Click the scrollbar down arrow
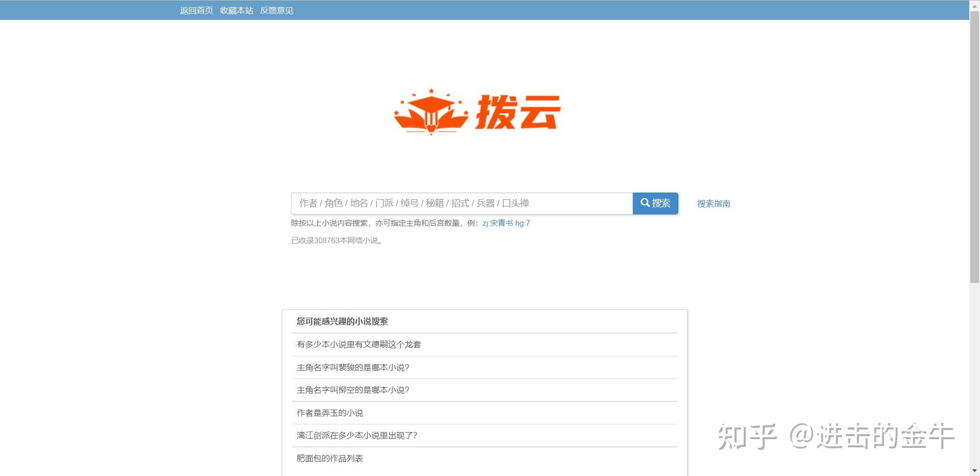Image resolution: width=980 pixels, height=476 pixels. (974, 471)
